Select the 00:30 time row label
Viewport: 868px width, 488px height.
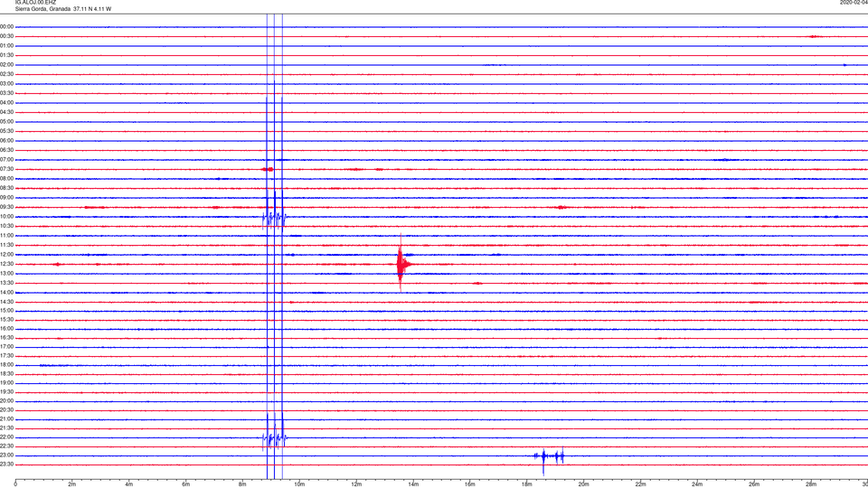coord(6,36)
